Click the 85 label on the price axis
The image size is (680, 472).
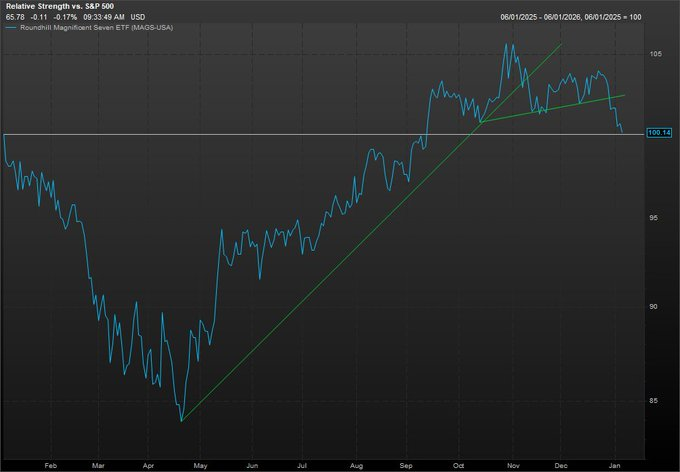pyautogui.click(x=652, y=401)
